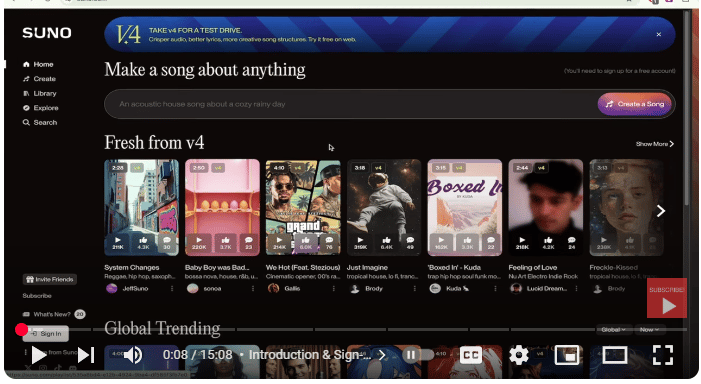The height and width of the screenshot is (384, 701).
Task: Open the video settings gear
Action: pos(519,355)
